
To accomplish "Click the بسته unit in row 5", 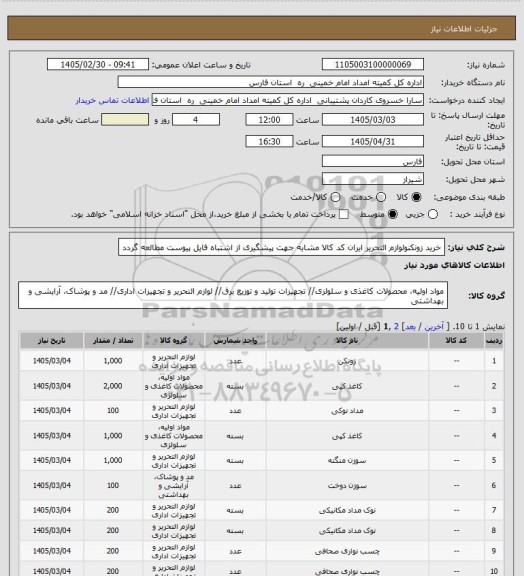I will (x=235, y=460).
